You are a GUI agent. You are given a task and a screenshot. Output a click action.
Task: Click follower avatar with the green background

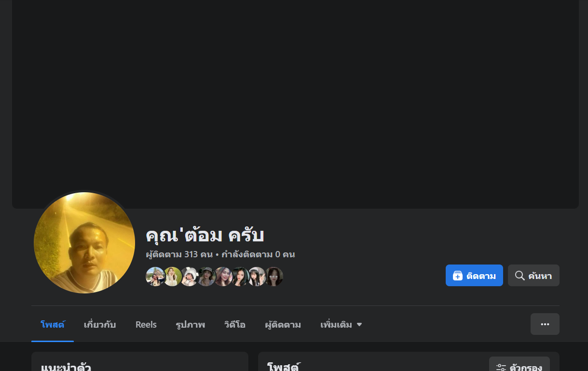click(173, 277)
